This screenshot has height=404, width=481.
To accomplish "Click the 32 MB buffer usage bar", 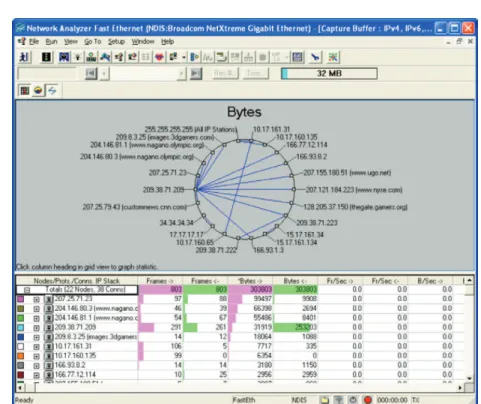I will tap(329, 73).
